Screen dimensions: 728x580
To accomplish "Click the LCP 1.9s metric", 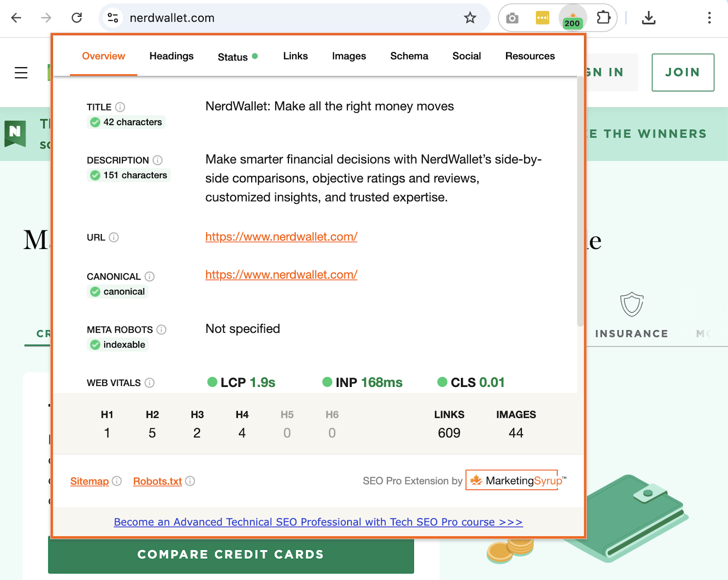I will pos(241,382).
